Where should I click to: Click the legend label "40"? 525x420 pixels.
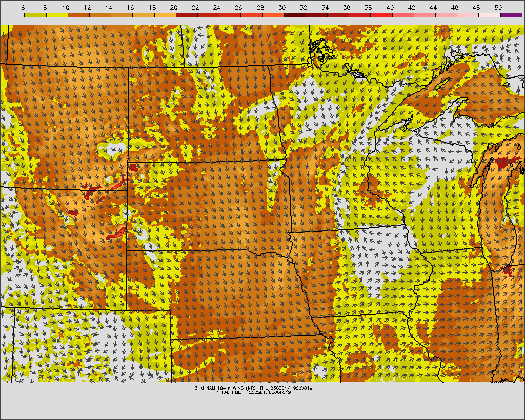[x=390, y=8]
